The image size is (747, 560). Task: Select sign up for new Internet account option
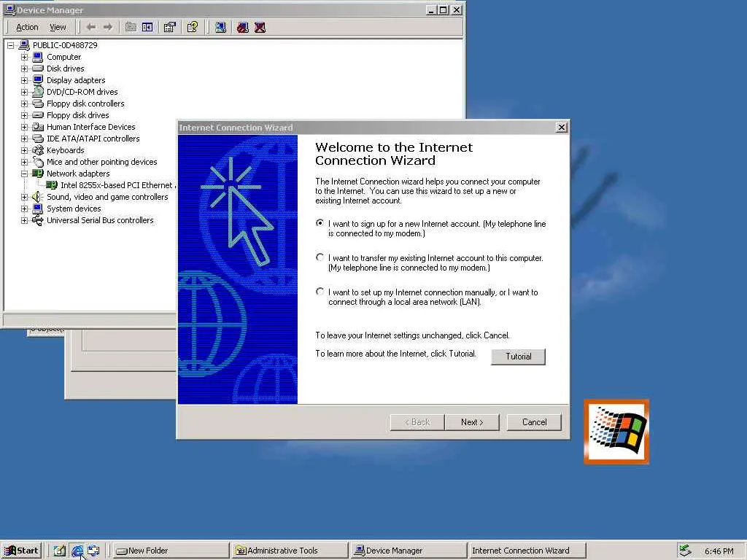click(x=320, y=223)
